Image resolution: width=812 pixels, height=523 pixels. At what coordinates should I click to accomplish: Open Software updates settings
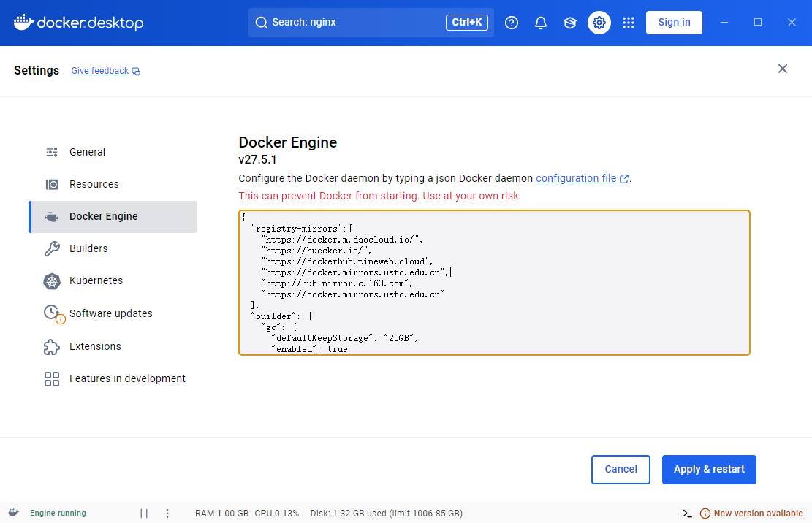tap(113, 313)
